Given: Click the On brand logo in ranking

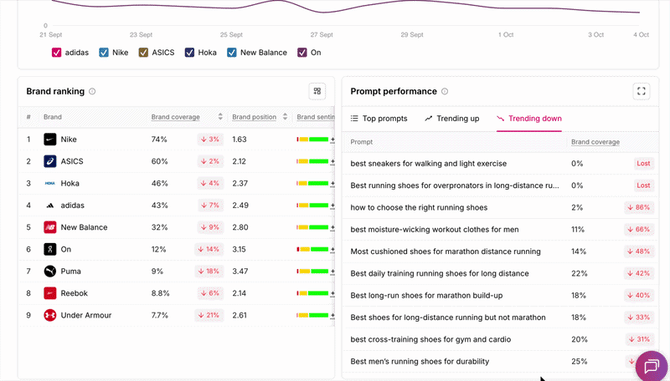Looking at the screenshot, I should point(50,249).
